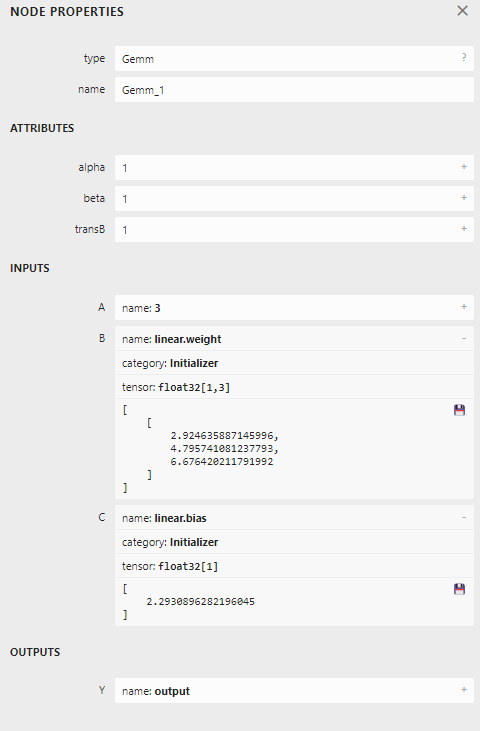This screenshot has width=480, height=731.
Task: Click the output name field
Action: coord(294,691)
